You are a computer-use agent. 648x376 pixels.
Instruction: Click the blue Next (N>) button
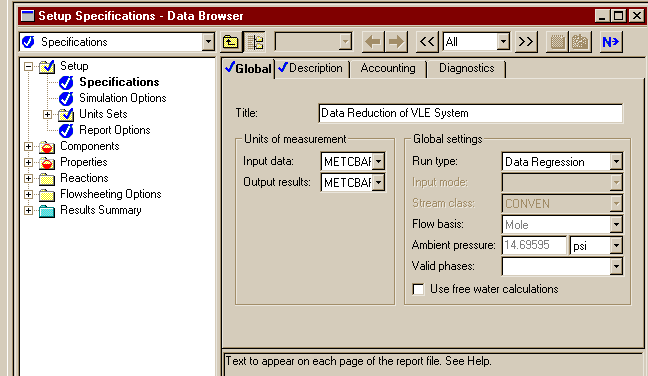pos(610,42)
